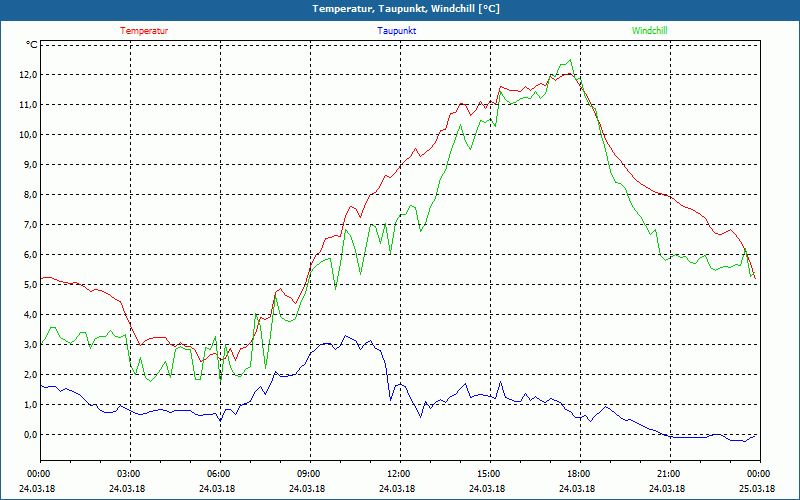Image resolution: width=800 pixels, height=500 pixels.
Task: Click the '6,0' y-axis value
Action: pyautogui.click(x=31, y=255)
